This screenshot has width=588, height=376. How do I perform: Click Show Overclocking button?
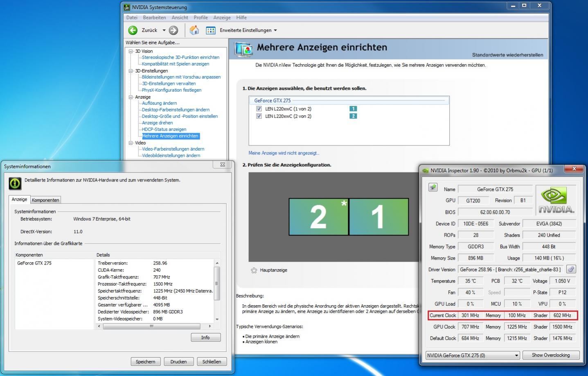click(551, 355)
